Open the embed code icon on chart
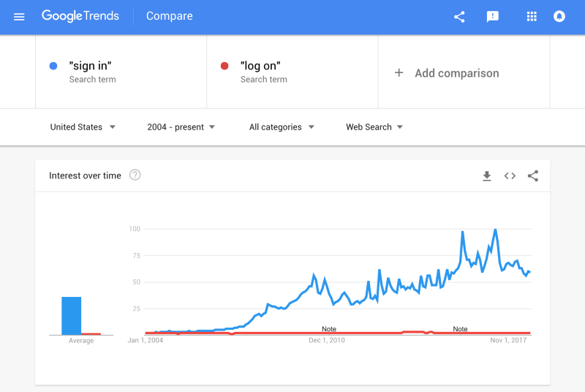This screenshot has width=585, height=392. point(510,176)
